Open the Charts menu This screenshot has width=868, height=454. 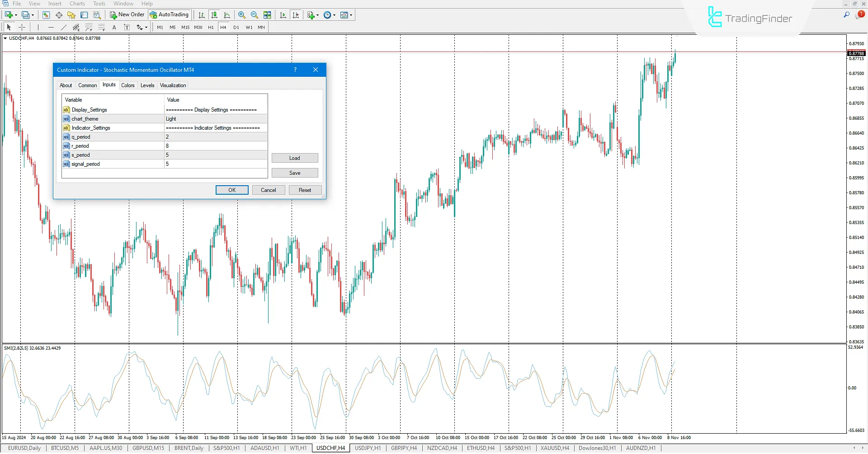pyautogui.click(x=77, y=3)
